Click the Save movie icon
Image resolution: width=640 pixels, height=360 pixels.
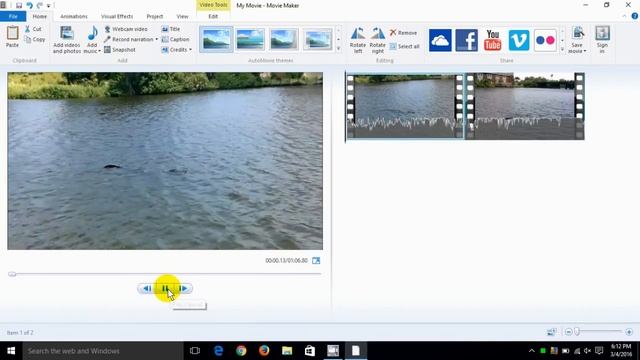click(578, 33)
